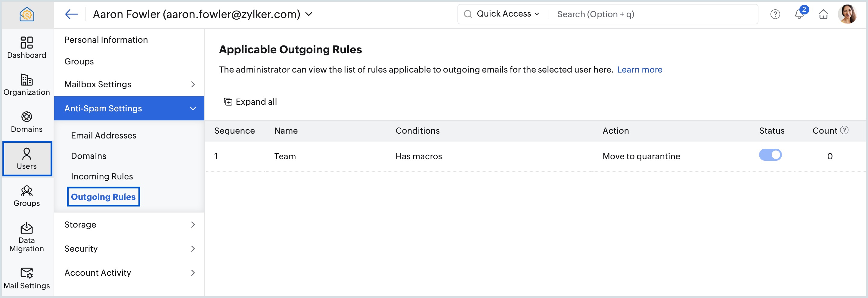Open the Domains section in sidebar
Viewport: 868px width, 298px height.
tap(26, 121)
